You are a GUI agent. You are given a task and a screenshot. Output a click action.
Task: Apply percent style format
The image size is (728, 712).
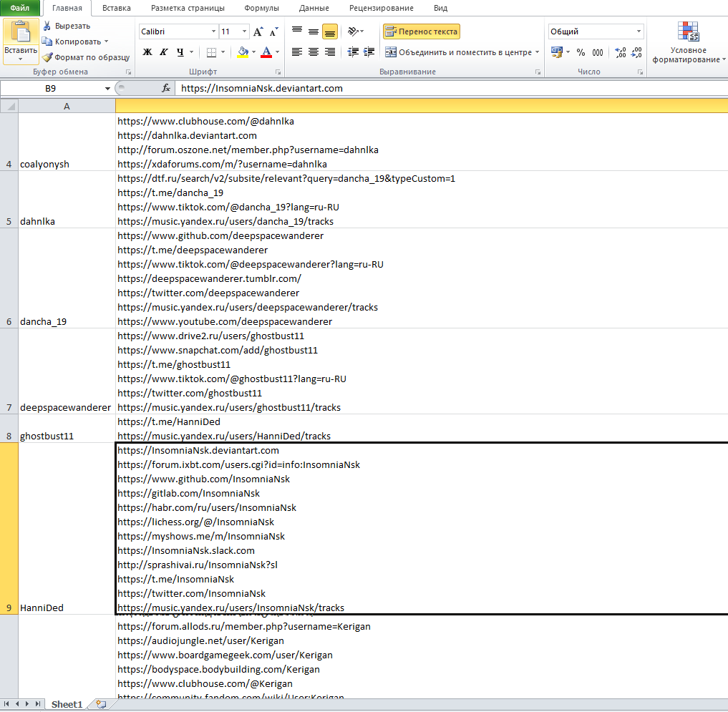coord(581,52)
